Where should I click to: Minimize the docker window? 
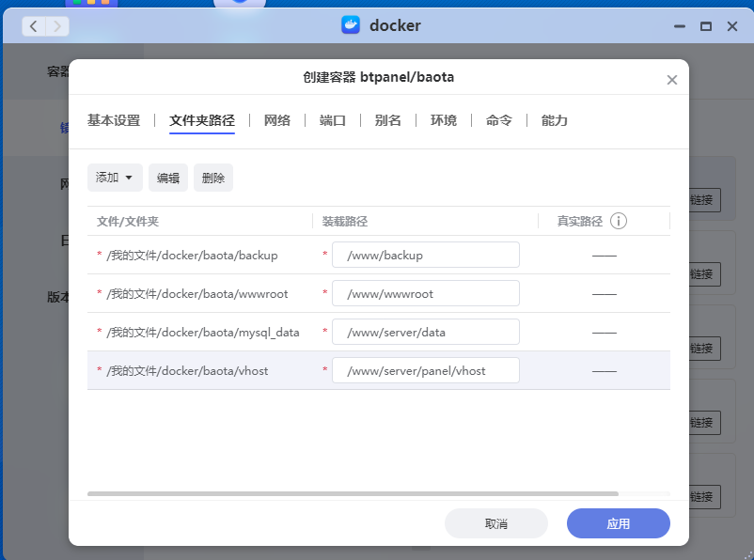click(680, 26)
